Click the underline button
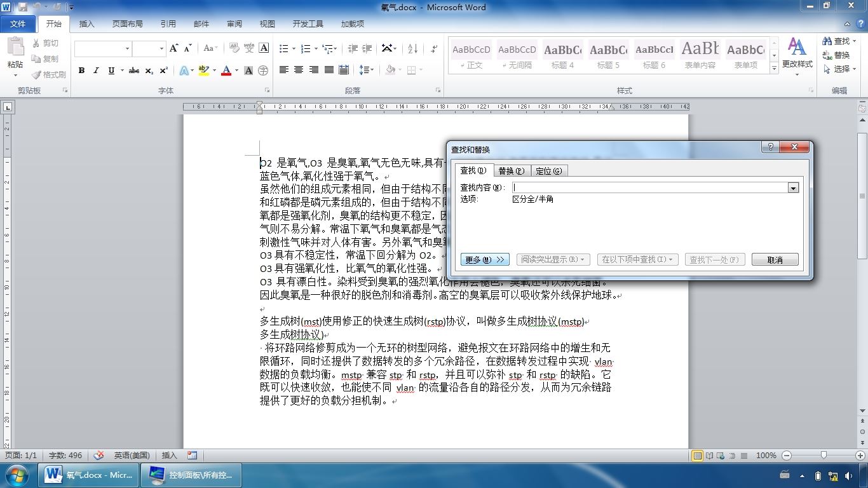 (111, 71)
